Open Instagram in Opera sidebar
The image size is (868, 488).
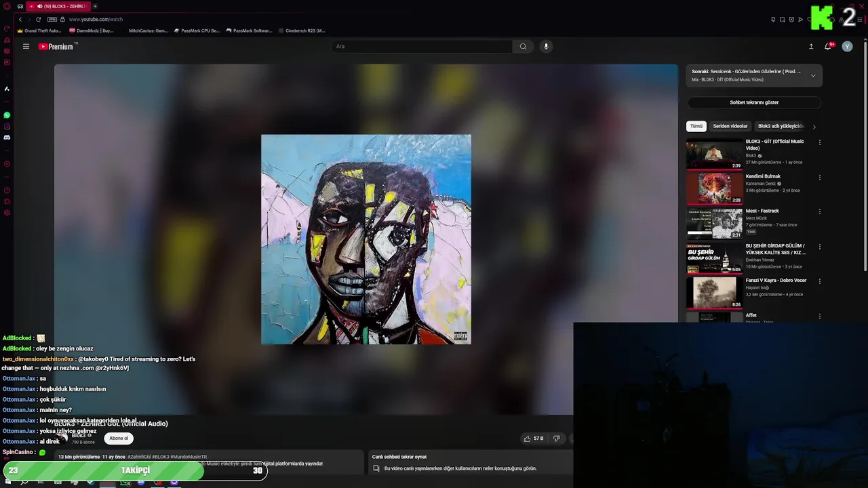(7, 126)
